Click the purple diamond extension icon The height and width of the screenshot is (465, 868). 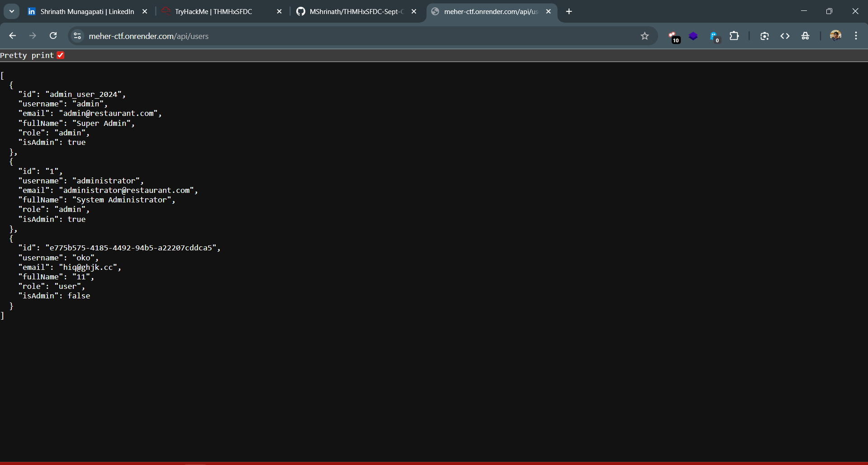coord(693,36)
